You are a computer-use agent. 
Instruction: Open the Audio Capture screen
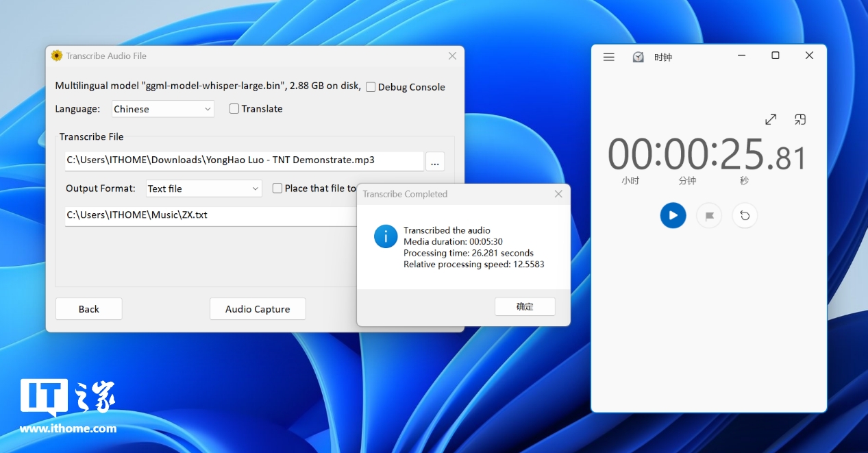tap(258, 309)
